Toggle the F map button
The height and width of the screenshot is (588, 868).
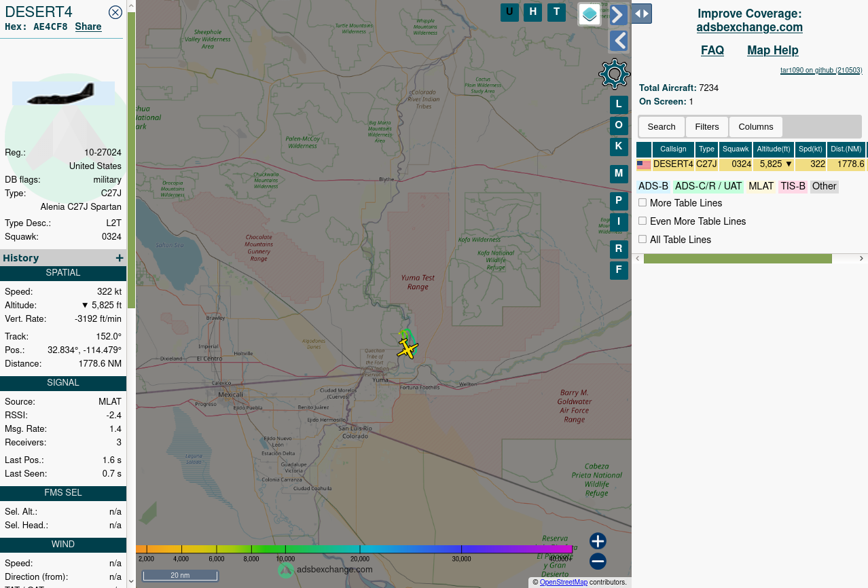click(x=619, y=270)
